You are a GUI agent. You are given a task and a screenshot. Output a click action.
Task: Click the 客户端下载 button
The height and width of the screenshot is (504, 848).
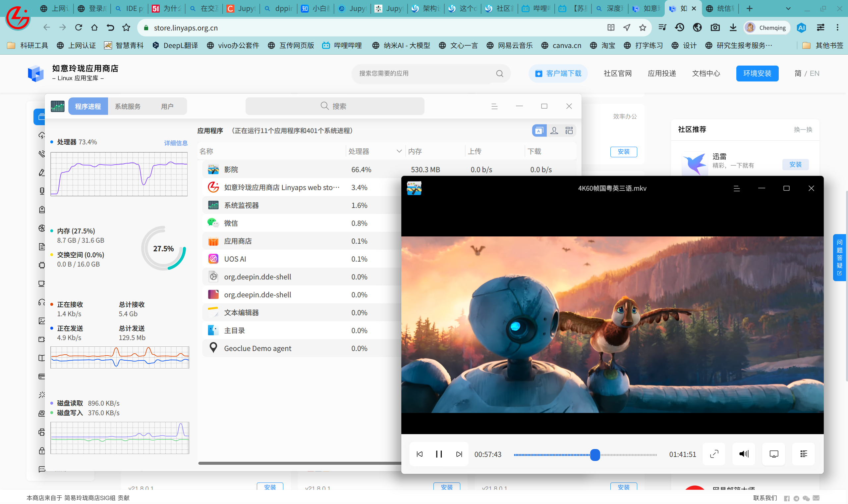pyautogui.click(x=558, y=74)
